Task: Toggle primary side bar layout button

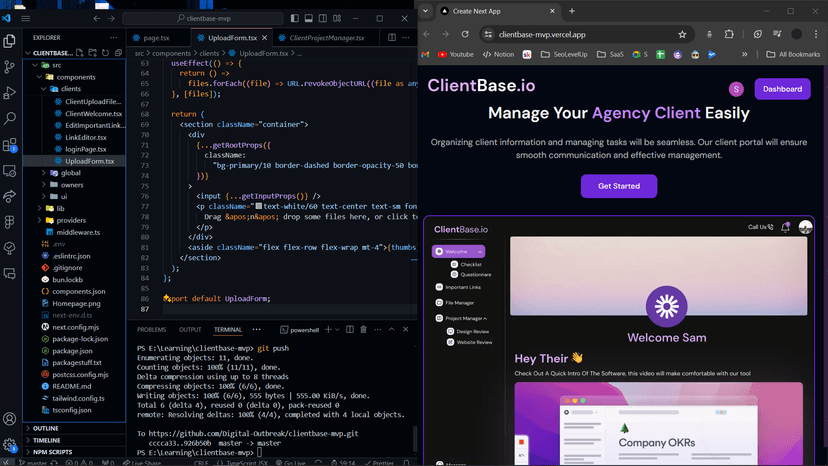Action: pos(295,18)
